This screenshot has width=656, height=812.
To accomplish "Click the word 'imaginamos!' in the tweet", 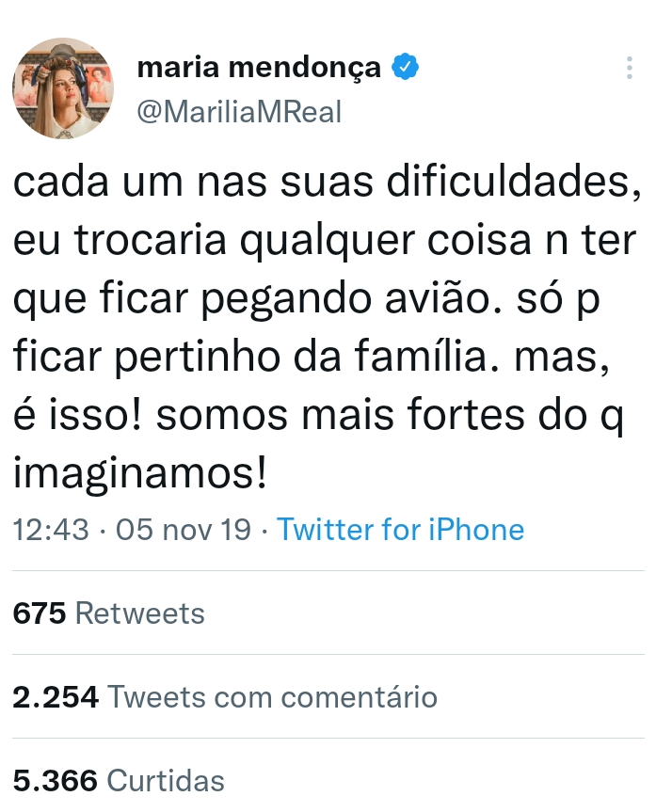I will click(140, 473).
